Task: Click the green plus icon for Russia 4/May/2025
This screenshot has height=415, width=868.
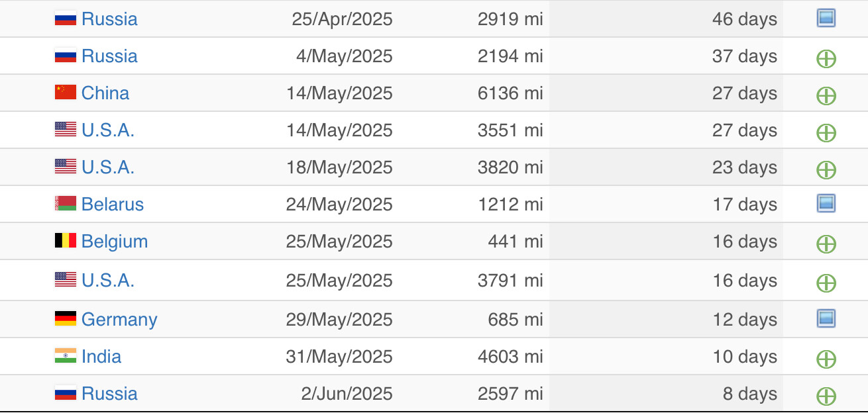Action: pos(826,59)
